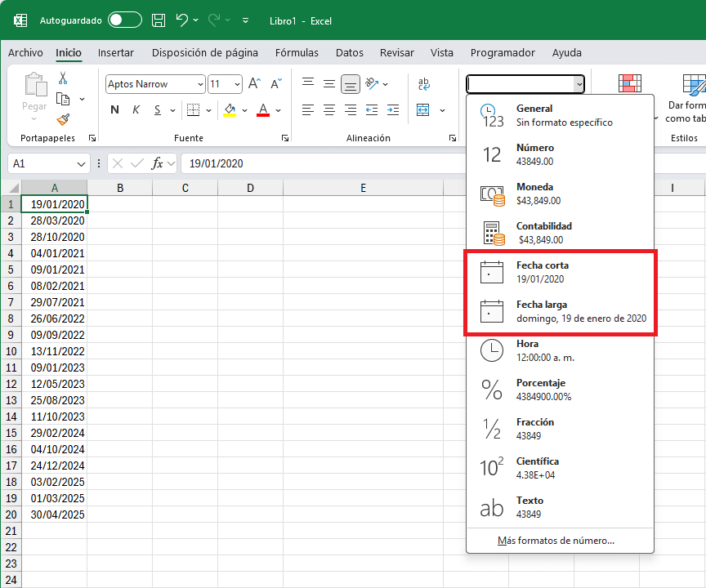Select Moneda format option
This screenshot has height=588, width=706.
pyautogui.click(x=560, y=194)
